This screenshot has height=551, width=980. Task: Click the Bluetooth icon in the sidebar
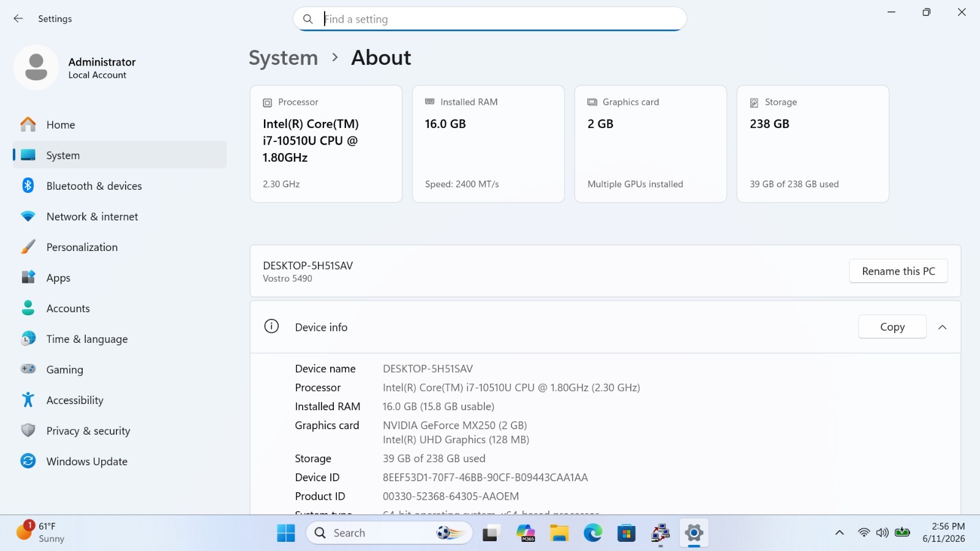click(28, 186)
